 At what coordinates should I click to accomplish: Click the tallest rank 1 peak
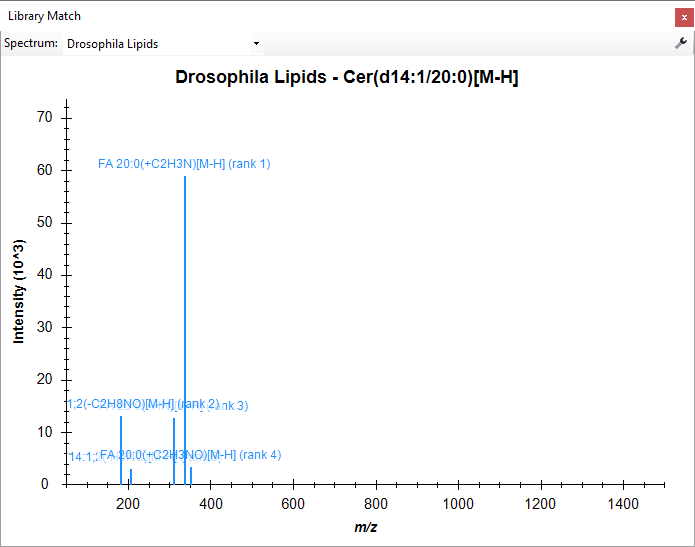tap(185, 330)
